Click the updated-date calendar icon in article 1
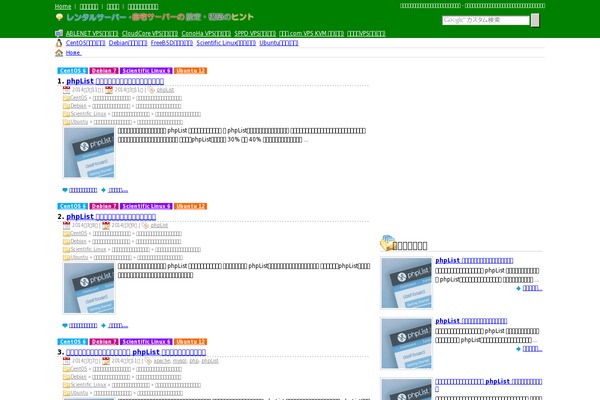The height and width of the screenshot is (400, 600). [109, 90]
